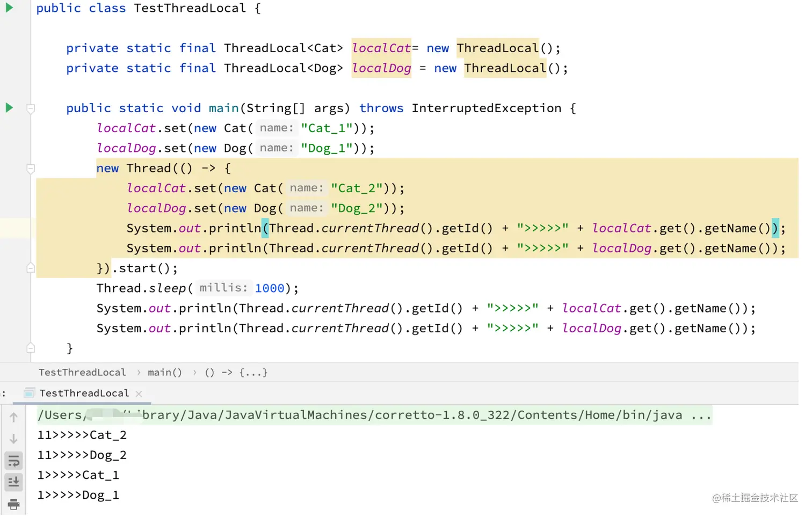Click InterruptedException in main signature
The image size is (812, 517).
coord(487,108)
